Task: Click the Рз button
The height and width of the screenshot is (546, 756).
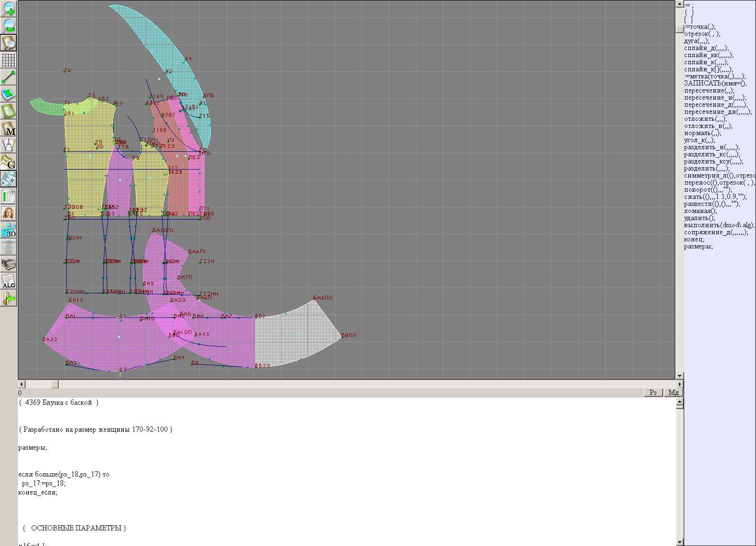Action: pos(653,392)
